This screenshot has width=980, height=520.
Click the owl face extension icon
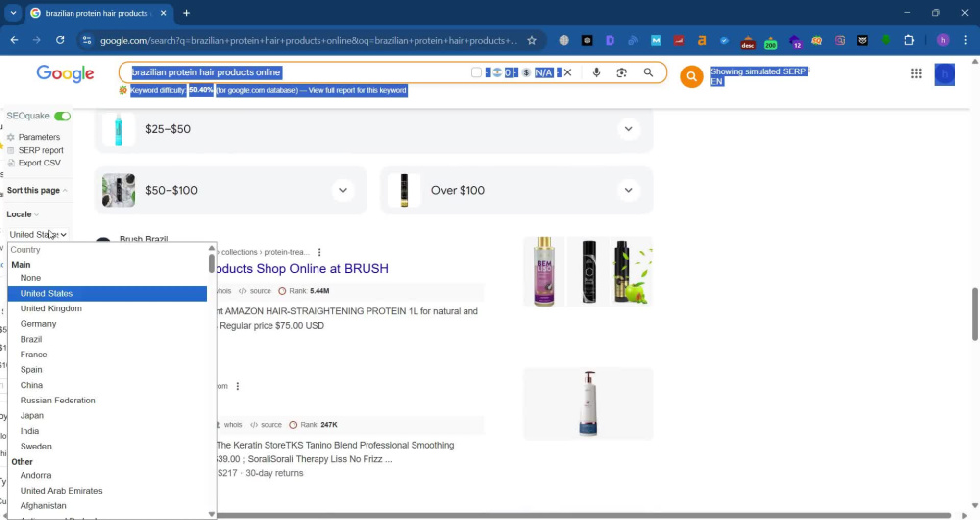point(862,40)
